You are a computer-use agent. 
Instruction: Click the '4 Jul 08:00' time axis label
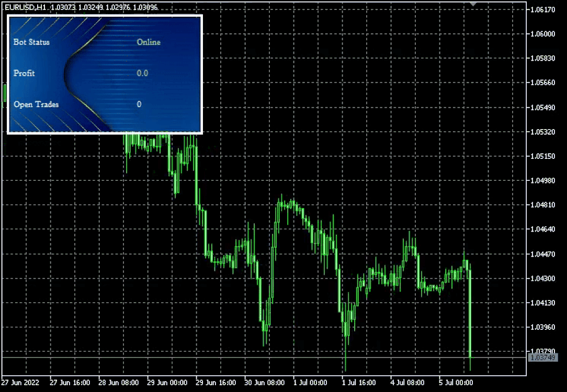[x=407, y=383]
